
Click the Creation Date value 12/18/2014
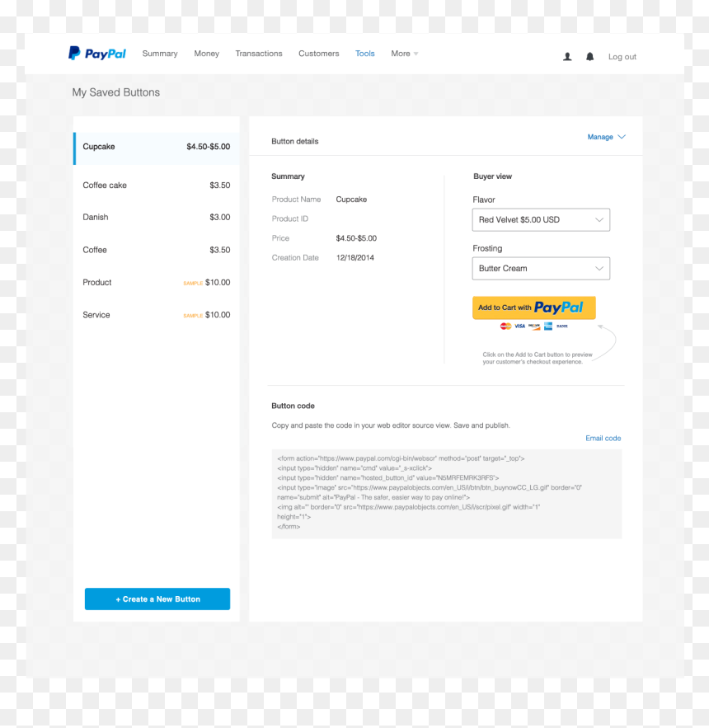pos(355,258)
